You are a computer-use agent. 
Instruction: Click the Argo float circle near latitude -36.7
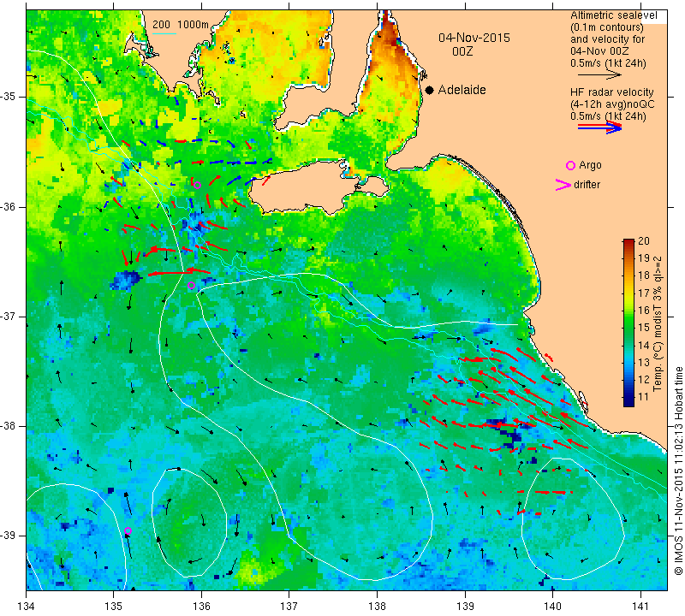coord(191,286)
